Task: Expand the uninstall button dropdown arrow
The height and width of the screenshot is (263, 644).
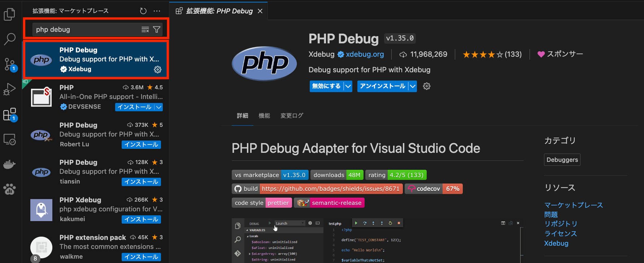Action: tap(413, 86)
